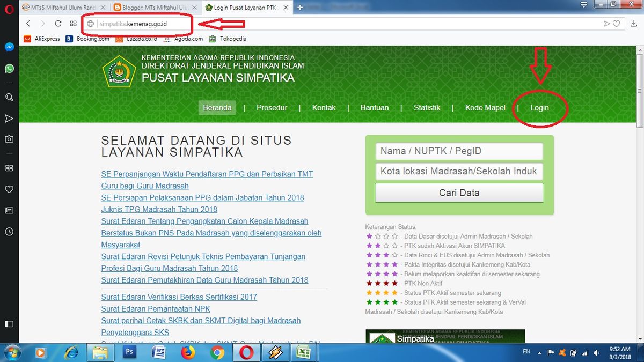Screen dimensions: 644x362
Task: Open Surat Edaran Verifikasi Berkas Sertifikasi 2017
Action: pyautogui.click(x=179, y=297)
